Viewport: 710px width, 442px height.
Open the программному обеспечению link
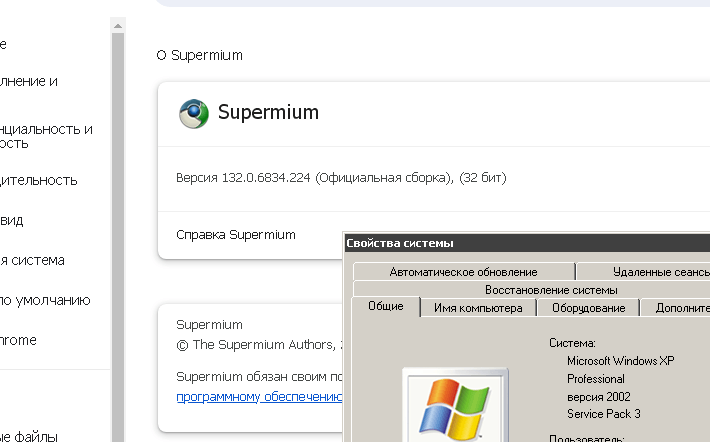pos(259,397)
